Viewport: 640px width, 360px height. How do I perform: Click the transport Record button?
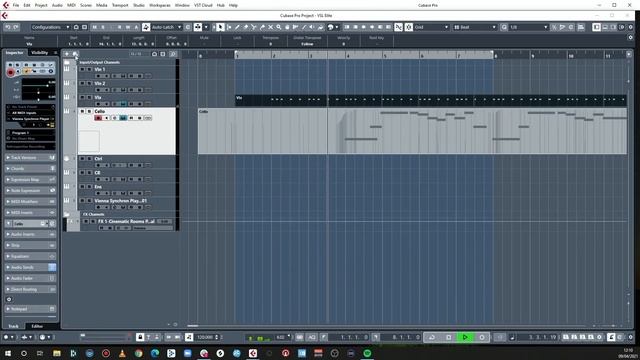[482, 337]
